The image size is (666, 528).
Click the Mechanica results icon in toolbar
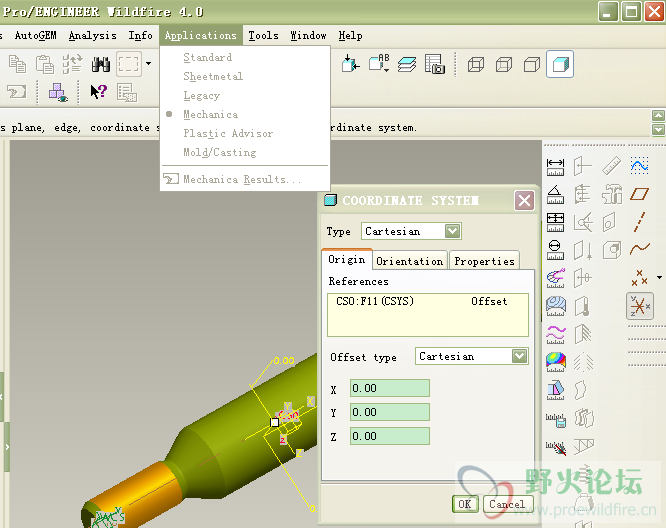pos(17,92)
